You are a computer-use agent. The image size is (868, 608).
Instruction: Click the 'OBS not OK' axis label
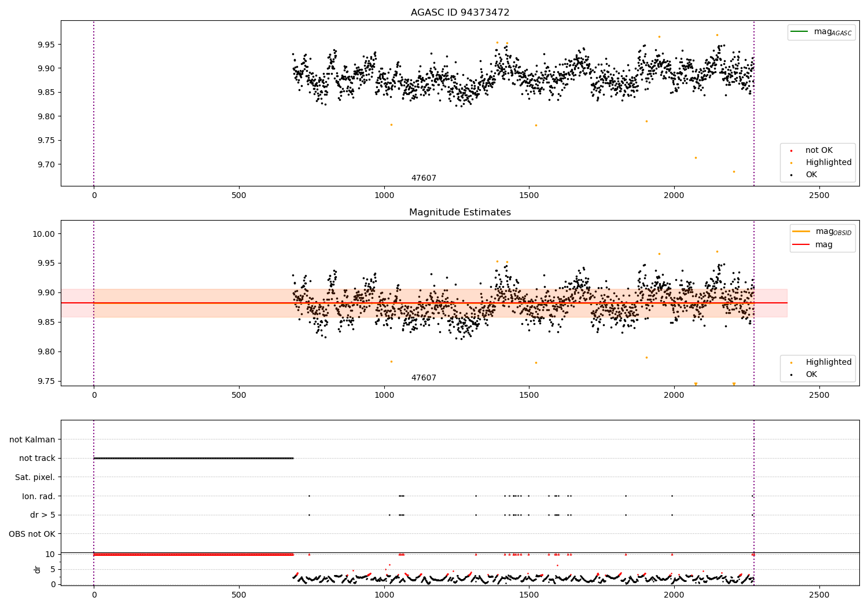32,534
